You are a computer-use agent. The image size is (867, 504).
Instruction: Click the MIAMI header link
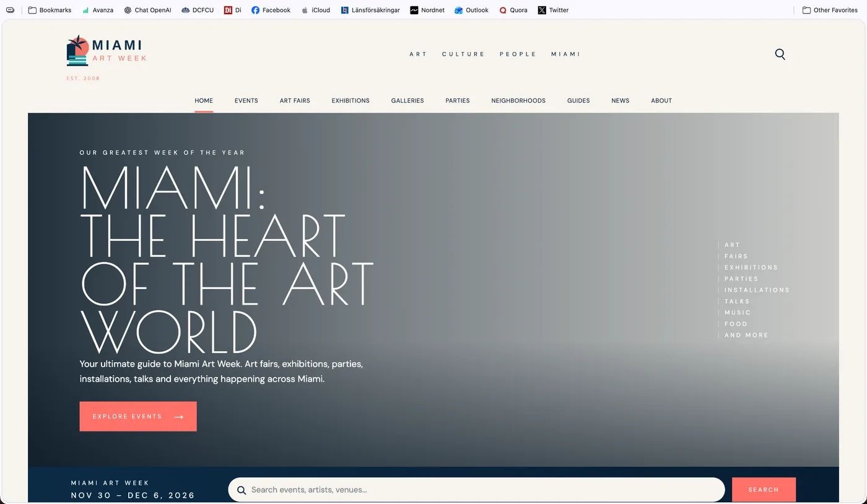[x=565, y=54]
